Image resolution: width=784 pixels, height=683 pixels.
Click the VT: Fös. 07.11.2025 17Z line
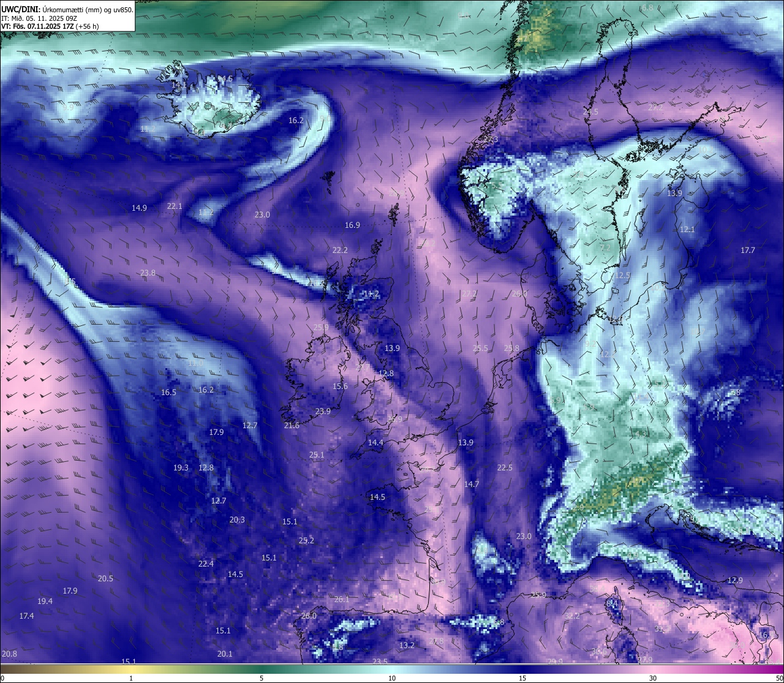(50, 26)
